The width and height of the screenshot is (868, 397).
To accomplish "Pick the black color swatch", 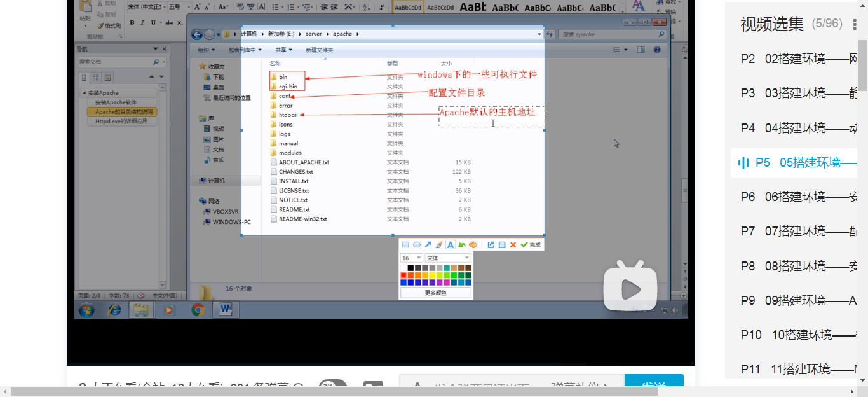I will [x=411, y=268].
